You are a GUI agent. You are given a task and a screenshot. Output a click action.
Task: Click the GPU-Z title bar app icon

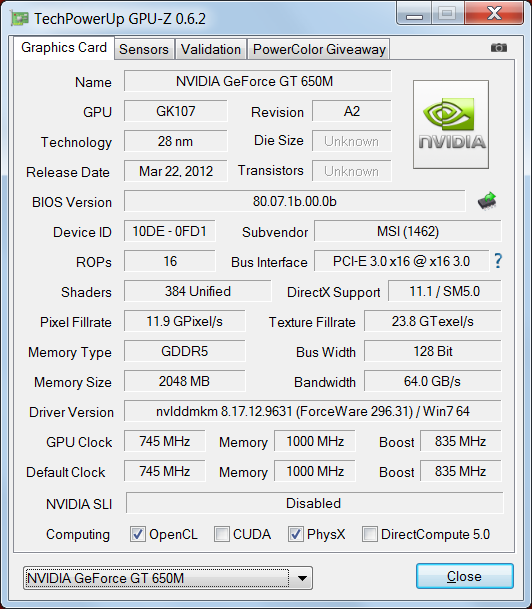(x=19, y=18)
